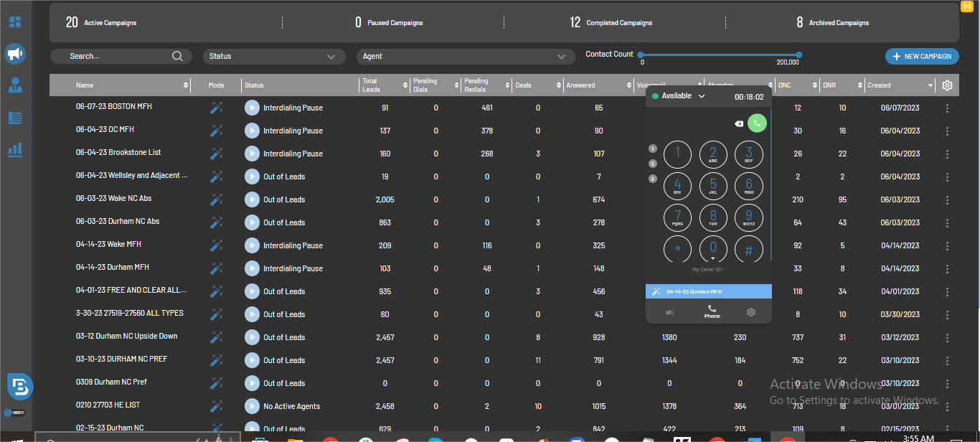This screenshot has width=980, height=442.
Task: Dial digit 1 on the keypad
Action: (x=677, y=154)
